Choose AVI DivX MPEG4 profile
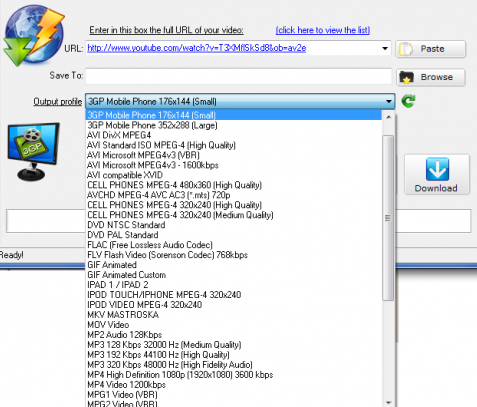Viewport: 477px width, 407px height. (x=234, y=135)
